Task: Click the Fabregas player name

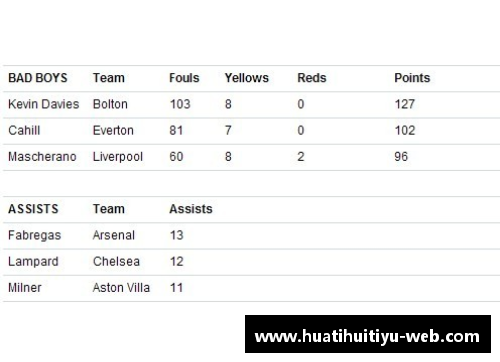Action: tap(35, 235)
